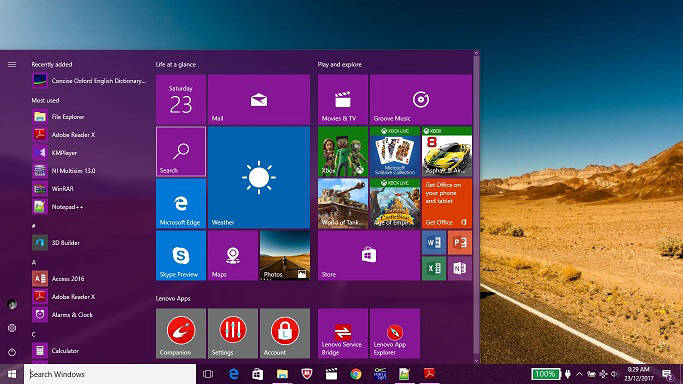Launch the OneNote tile
This screenshot has width=683, height=384.
pyautogui.click(x=460, y=268)
